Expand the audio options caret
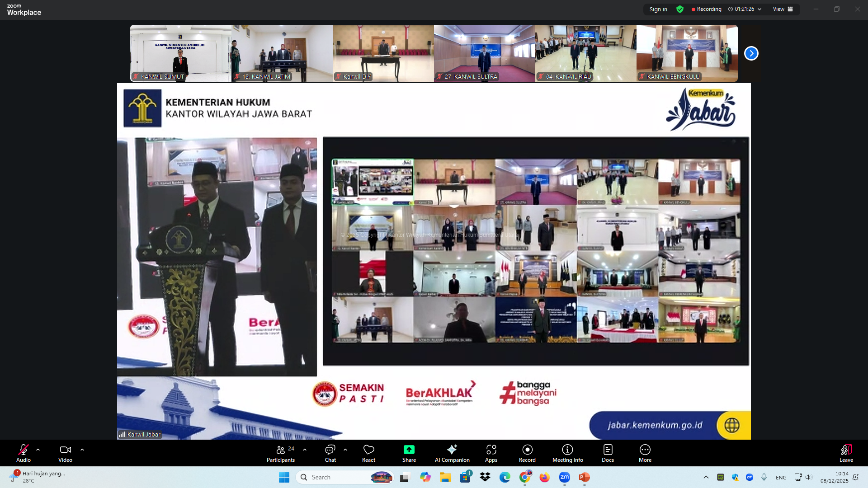Image resolution: width=868 pixels, height=488 pixels. pos(38,450)
